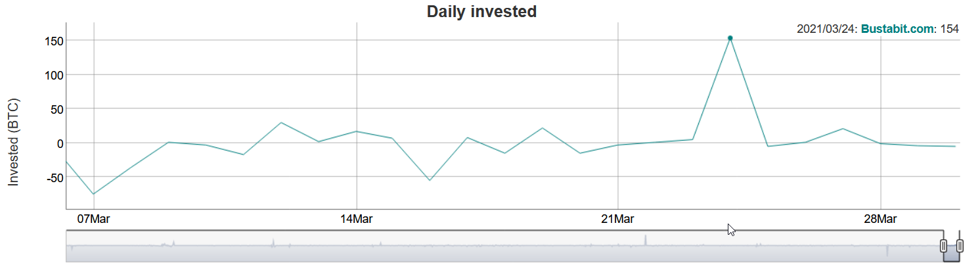Viewport: 980px width, 265px height.
Task: Click the 2021/03/24 date in the legend
Action: coord(826,29)
